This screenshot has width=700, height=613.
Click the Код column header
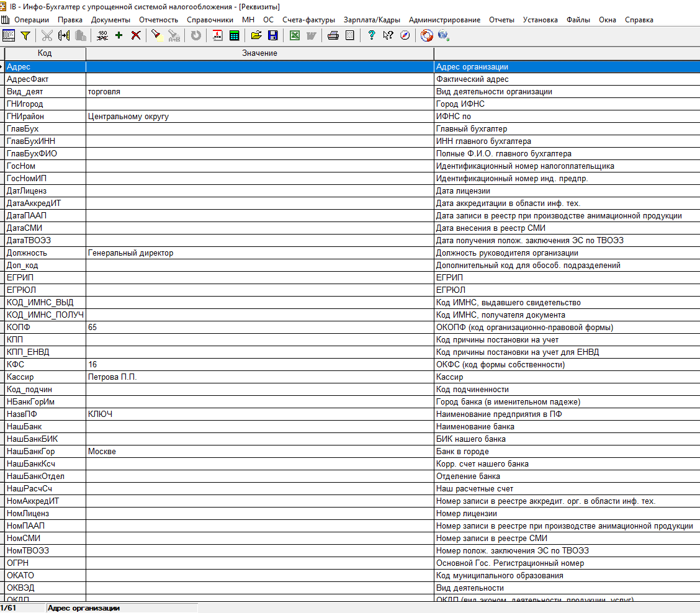click(45, 53)
